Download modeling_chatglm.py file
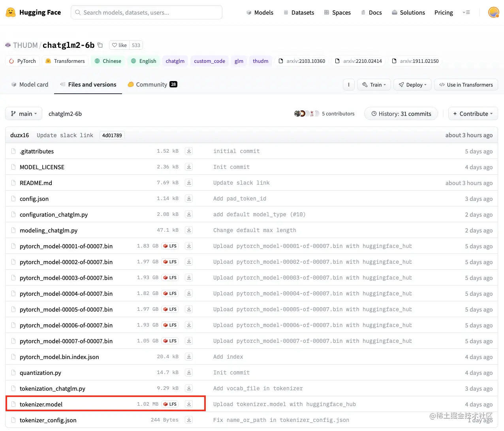 tap(189, 230)
